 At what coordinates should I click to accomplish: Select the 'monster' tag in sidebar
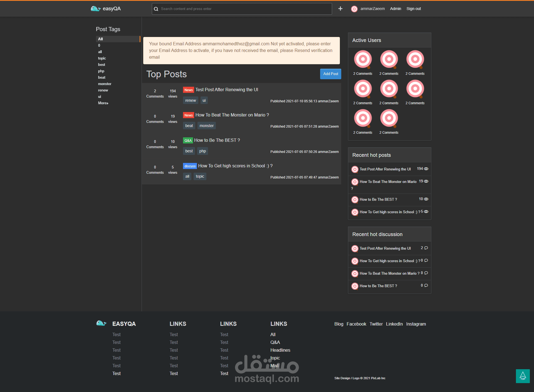coord(105,84)
